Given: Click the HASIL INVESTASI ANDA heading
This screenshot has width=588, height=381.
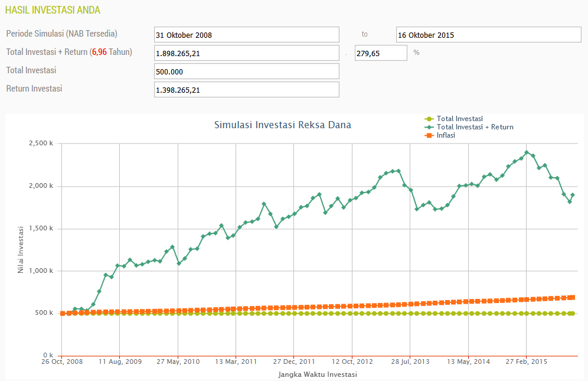Looking at the screenshot, I should (x=52, y=10).
